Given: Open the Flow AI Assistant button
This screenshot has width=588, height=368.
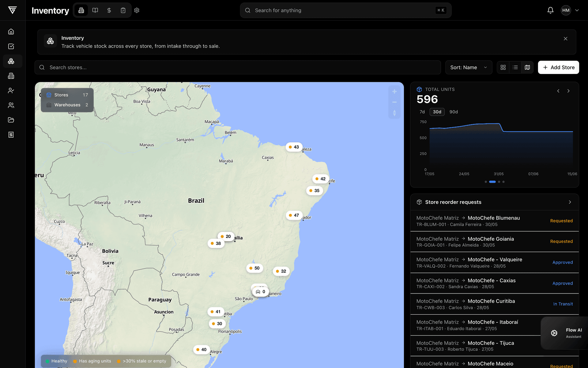Looking at the screenshot, I should point(566,333).
